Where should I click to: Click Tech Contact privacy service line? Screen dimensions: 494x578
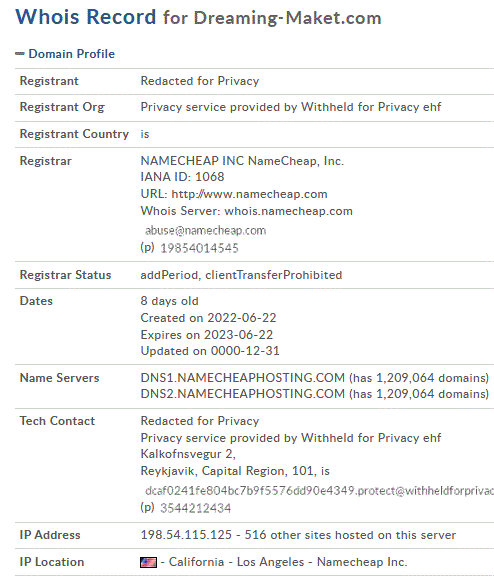coord(291,438)
